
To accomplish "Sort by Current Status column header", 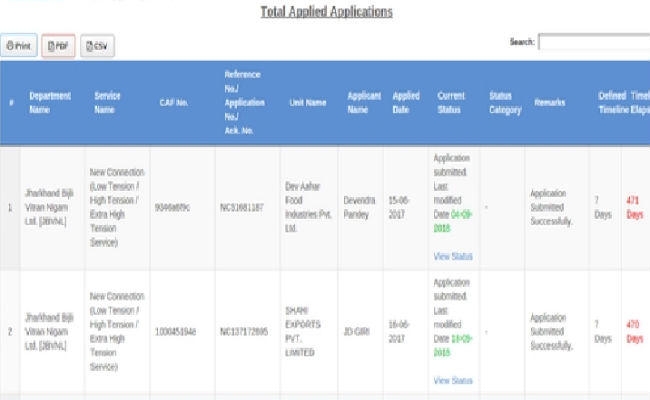I will 451,103.
